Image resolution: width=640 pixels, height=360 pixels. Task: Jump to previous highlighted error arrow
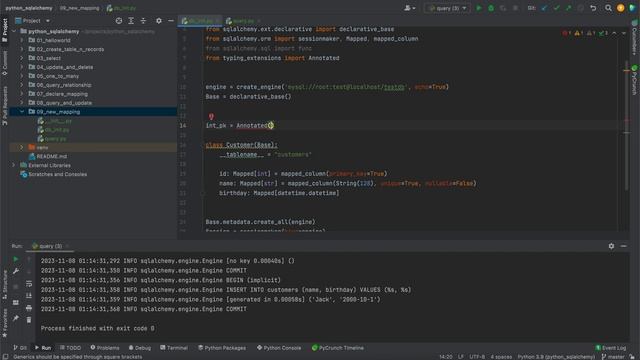point(614,33)
